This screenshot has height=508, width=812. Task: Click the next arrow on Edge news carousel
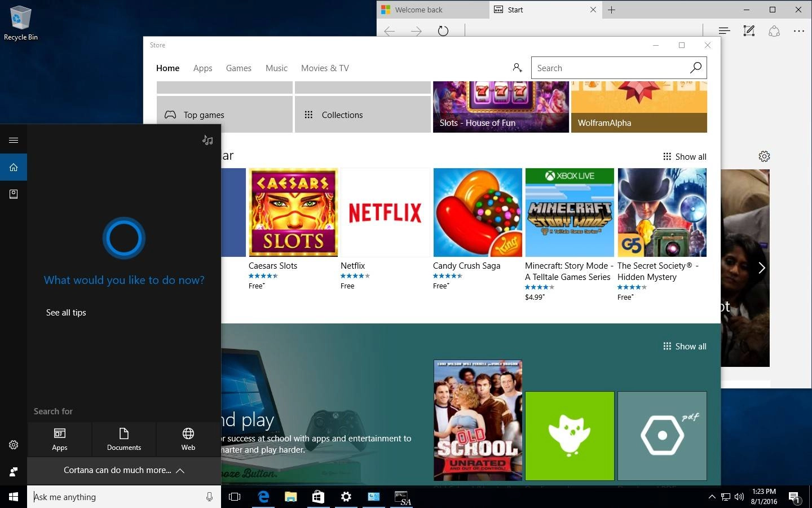(761, 268)
